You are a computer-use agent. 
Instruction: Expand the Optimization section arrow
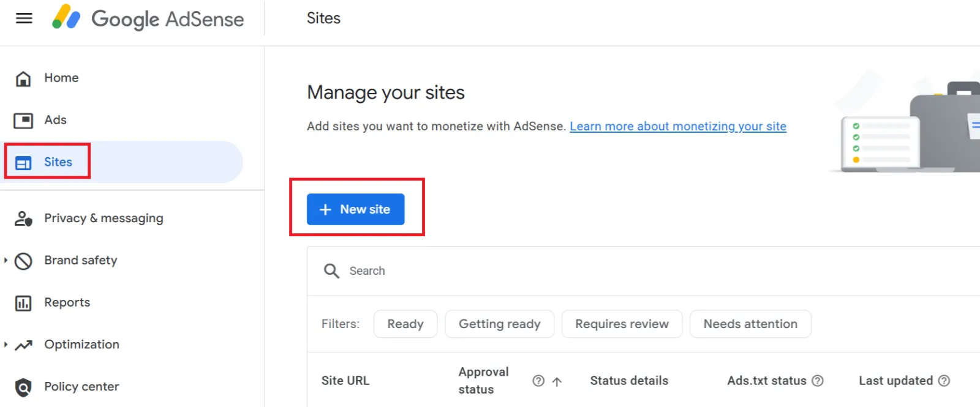[x=6, y=345]
